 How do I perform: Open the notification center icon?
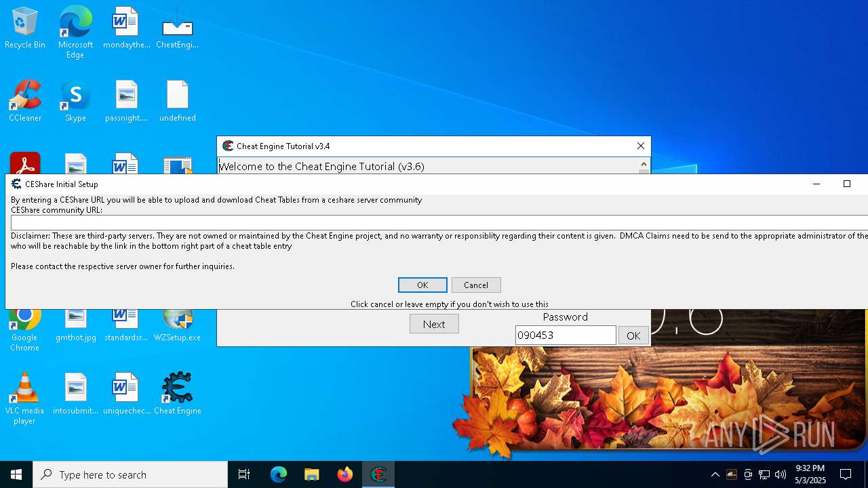click(x=846, y=474)
